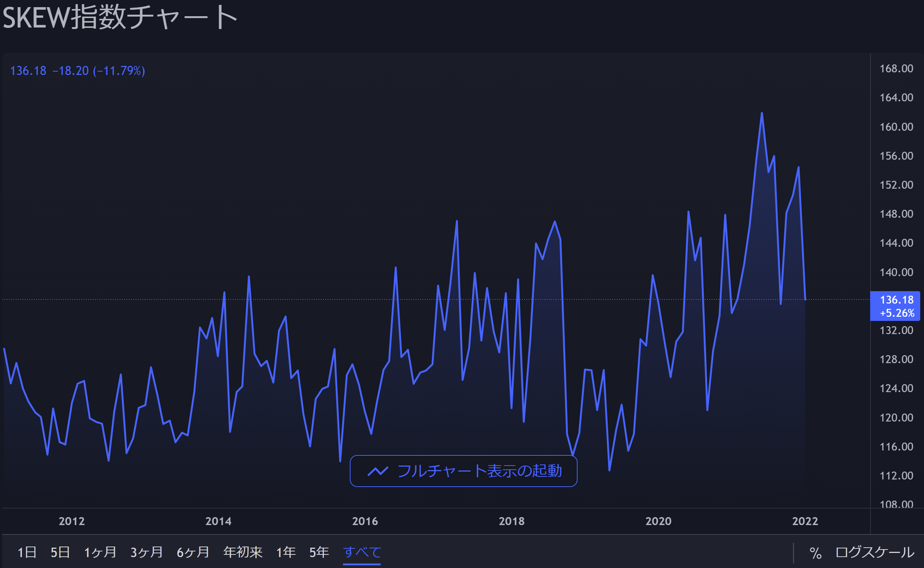Switch to 3ヶ月 range

tap(146, 552)
